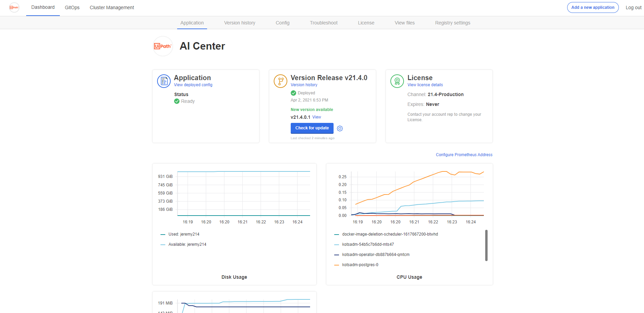Click the green Deployed checkmark icon
This screenshot has width=644, height=313.
293,93
